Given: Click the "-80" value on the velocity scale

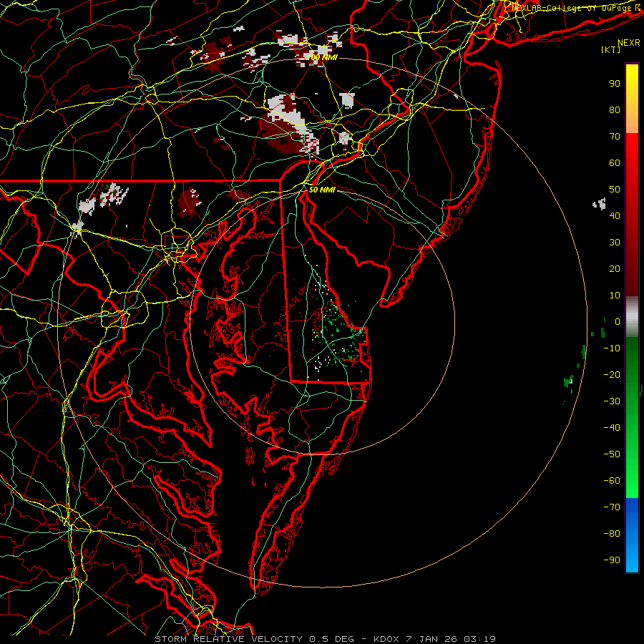Looking at the screenshot, I should coord(612,534).
